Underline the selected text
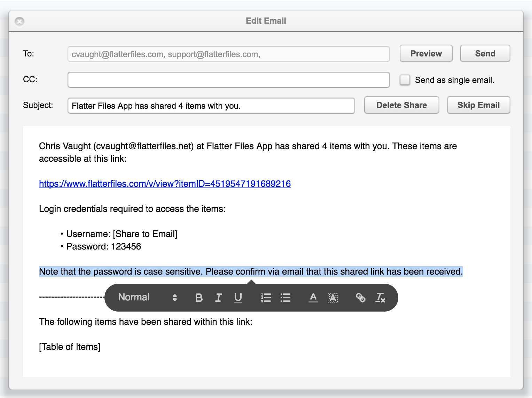This screenshot has width=532, height=398. (x=238, y=298)
